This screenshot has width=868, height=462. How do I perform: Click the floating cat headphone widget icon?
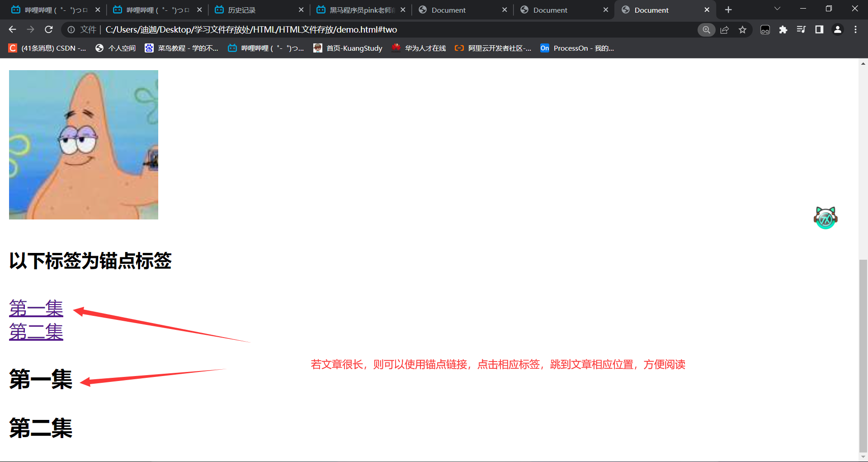pyautogui.click(x=826, y=218)
